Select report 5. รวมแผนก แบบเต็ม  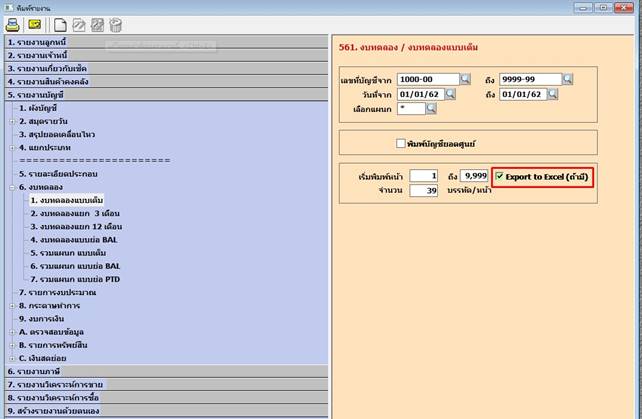68,253
